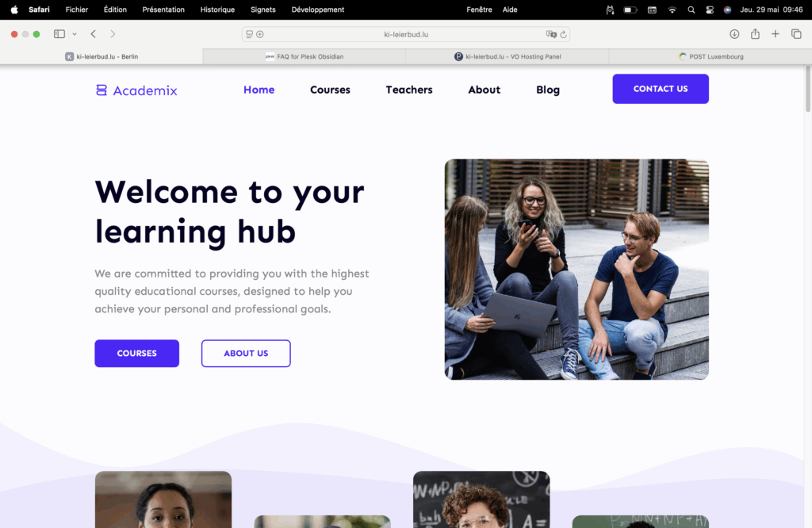
Task: Open Spotlight search in the menu bar
Action: [x=691, y=10]
